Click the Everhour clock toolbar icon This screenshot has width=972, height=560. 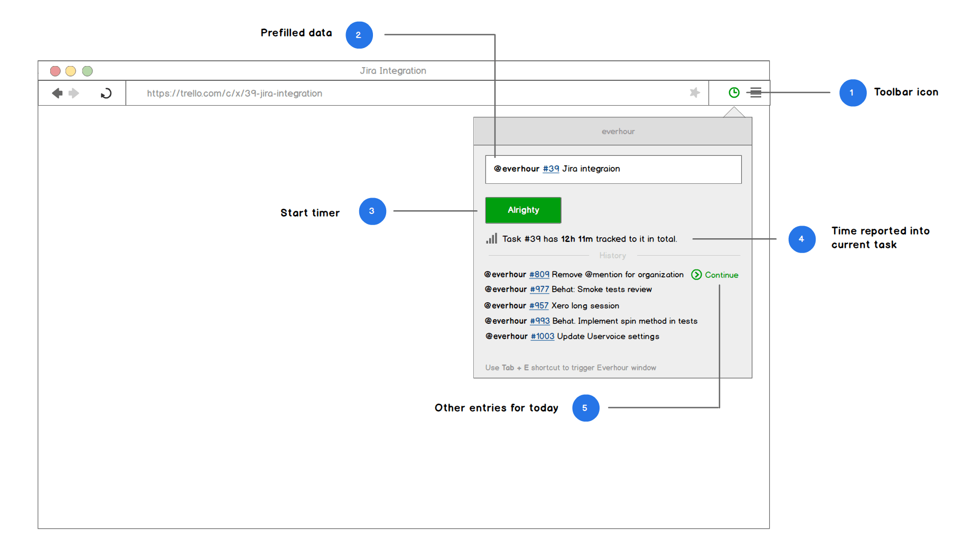tap(734, 93)
